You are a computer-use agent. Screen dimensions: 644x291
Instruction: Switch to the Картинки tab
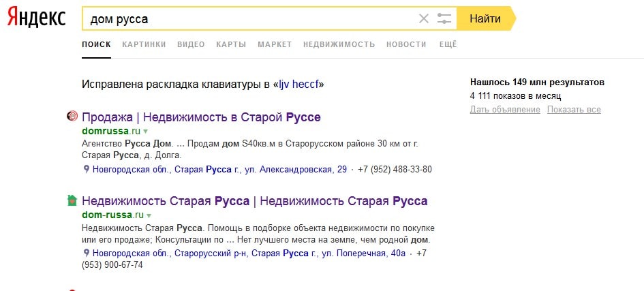pyautogui.click(x=144, y=44)
